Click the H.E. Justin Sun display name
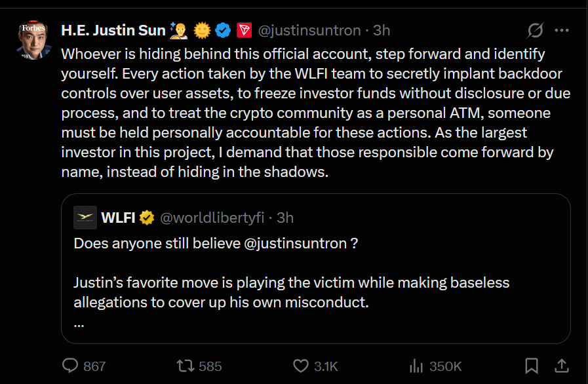Image resolution: width=588 pixels, height=384 pixels. [x=113, y=30]
